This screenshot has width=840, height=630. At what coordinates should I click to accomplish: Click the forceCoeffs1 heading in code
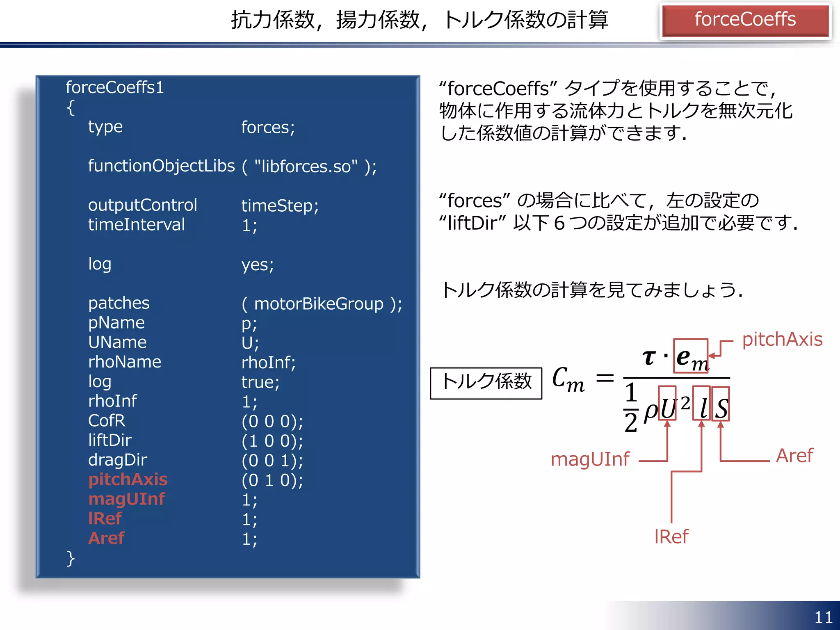115,87
